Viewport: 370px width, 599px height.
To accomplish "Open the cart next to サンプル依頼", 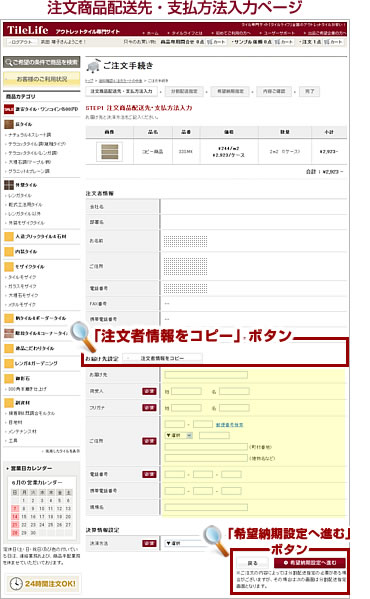I will tap(284, 42).
